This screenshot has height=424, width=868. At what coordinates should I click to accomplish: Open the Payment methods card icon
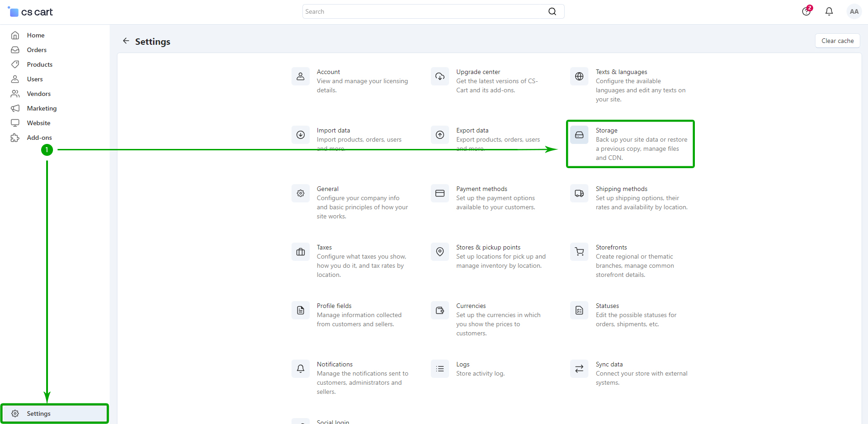pyautogui.click(x=439, y=193)
